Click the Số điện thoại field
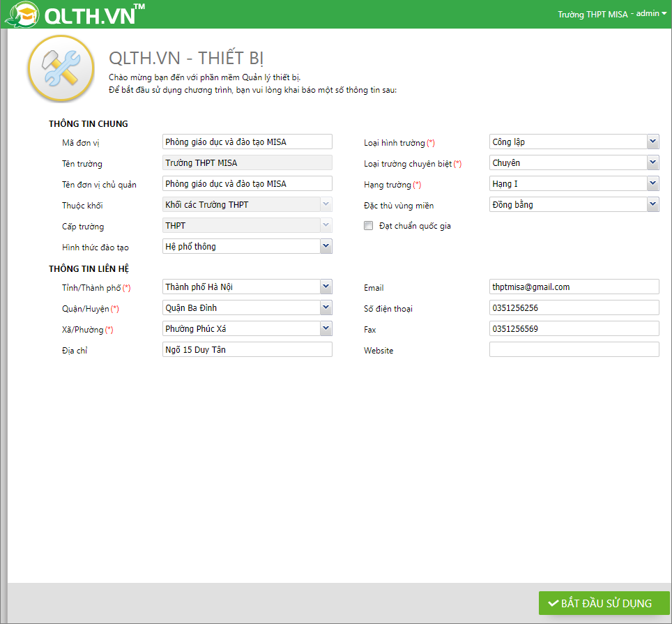Viewport: 672px width, 624px height. pos(574,307)
